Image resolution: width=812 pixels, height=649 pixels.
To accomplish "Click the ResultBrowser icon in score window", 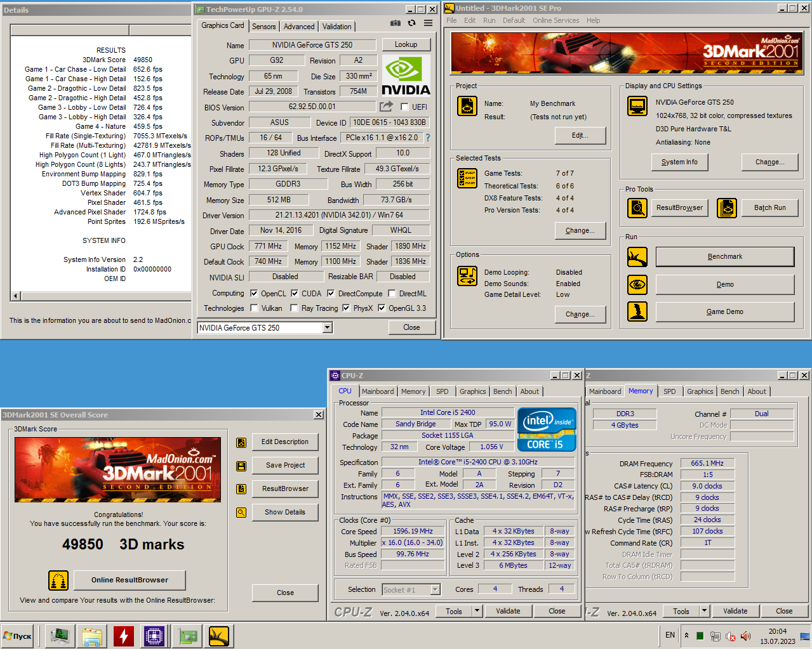I will coord(241,489).
